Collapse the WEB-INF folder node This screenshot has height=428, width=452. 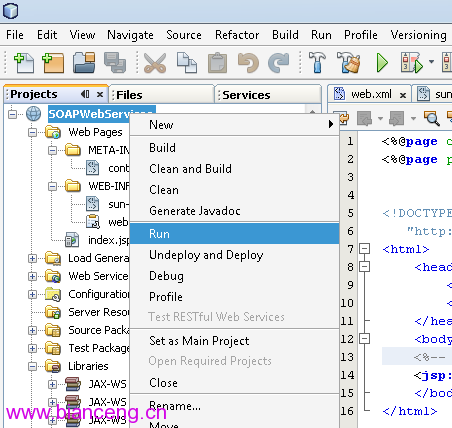[52, 186]
